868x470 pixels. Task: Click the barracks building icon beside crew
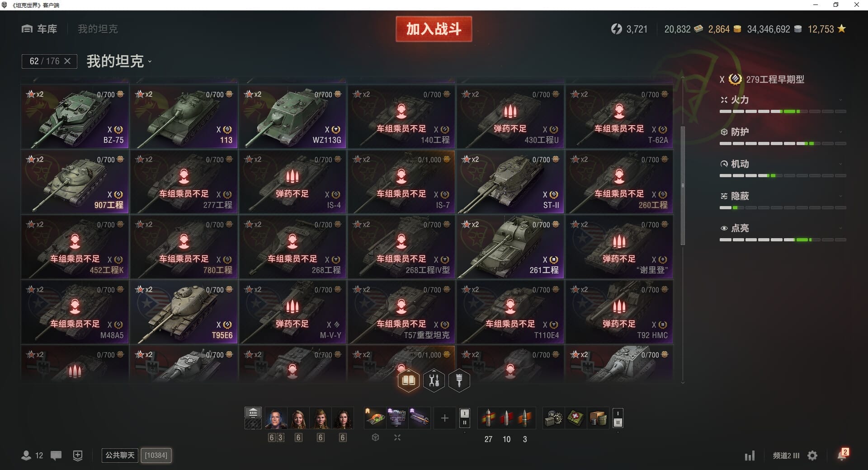[x=253, y=412]
